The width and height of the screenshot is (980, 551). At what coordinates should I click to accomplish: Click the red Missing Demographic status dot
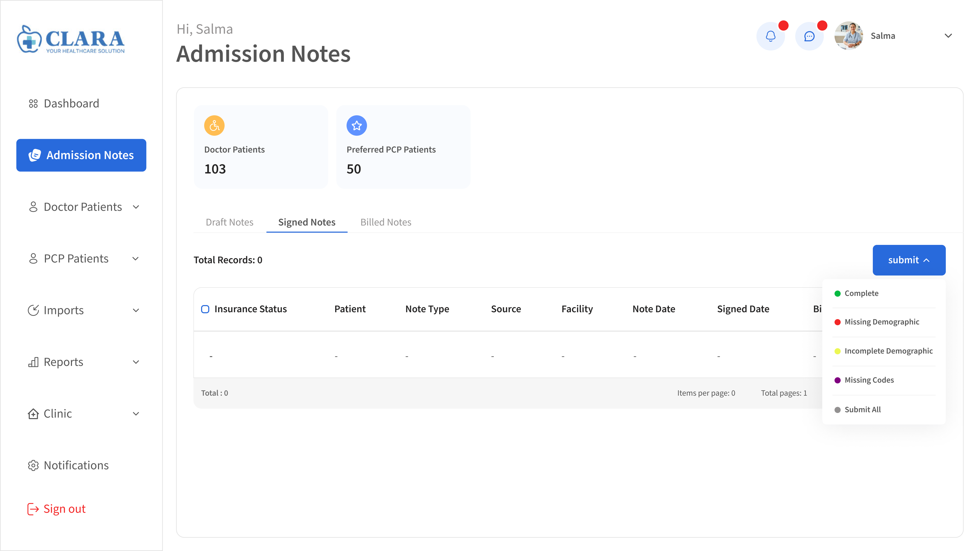tap(837, 322)
